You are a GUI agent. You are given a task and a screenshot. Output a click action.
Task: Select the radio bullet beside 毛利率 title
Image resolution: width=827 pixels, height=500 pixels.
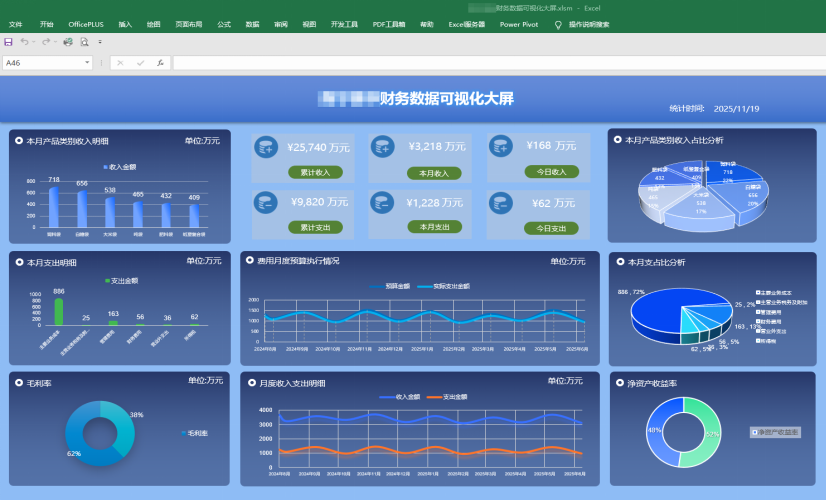coord(19,381)
